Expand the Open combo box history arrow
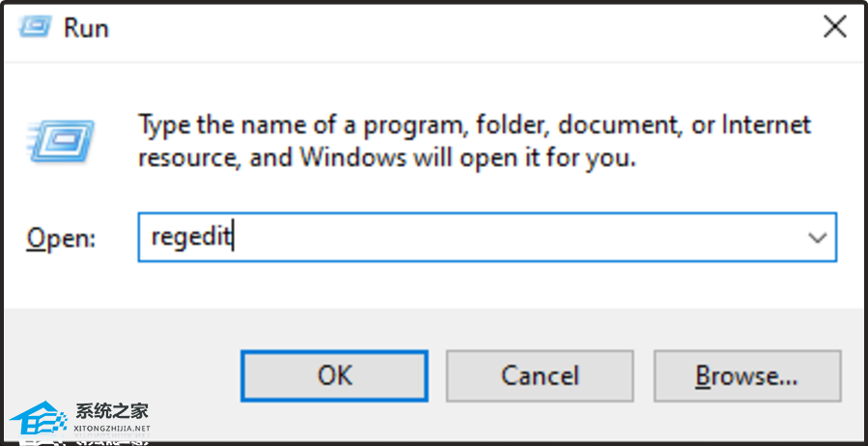The image size is (868, 446). tap(817, 237)
